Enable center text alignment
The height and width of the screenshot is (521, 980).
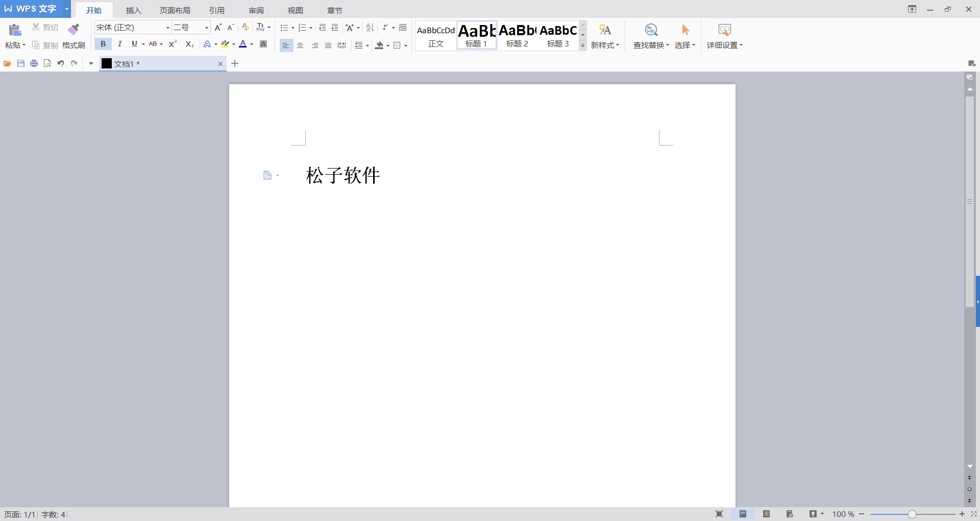(x=300, y=45)
